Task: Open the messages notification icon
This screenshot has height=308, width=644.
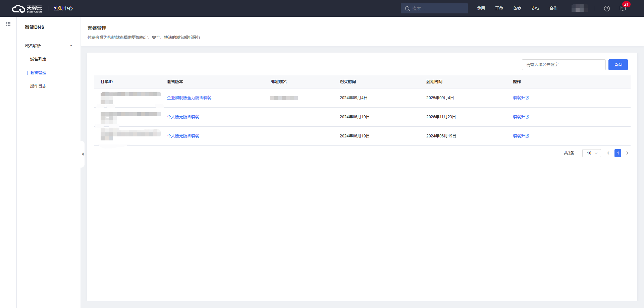Action: coord(623,9)
